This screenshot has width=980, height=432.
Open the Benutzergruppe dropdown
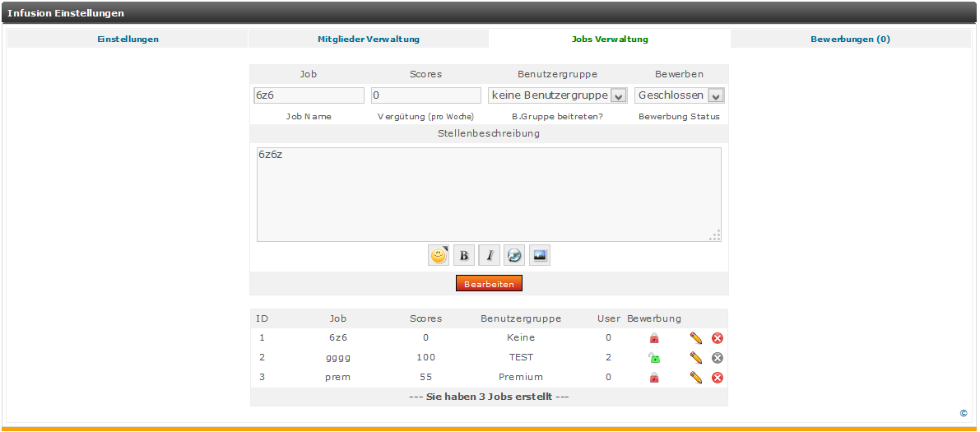coord(558,95)
